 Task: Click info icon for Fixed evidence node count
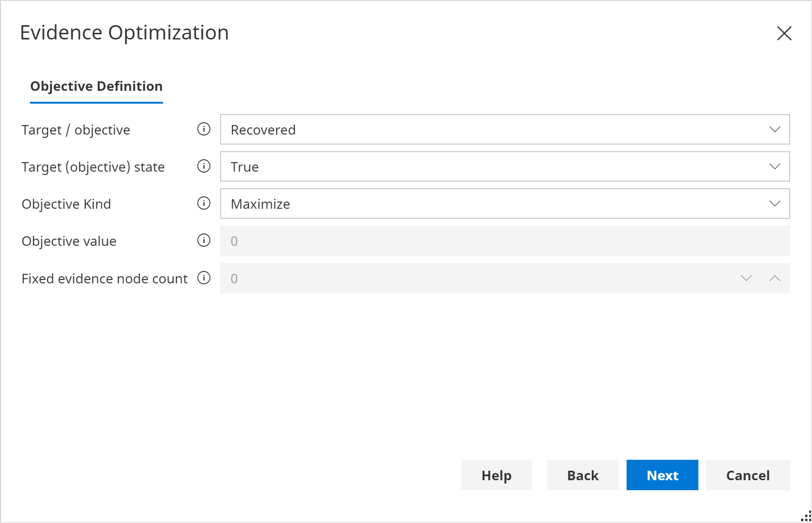[203, 278]
